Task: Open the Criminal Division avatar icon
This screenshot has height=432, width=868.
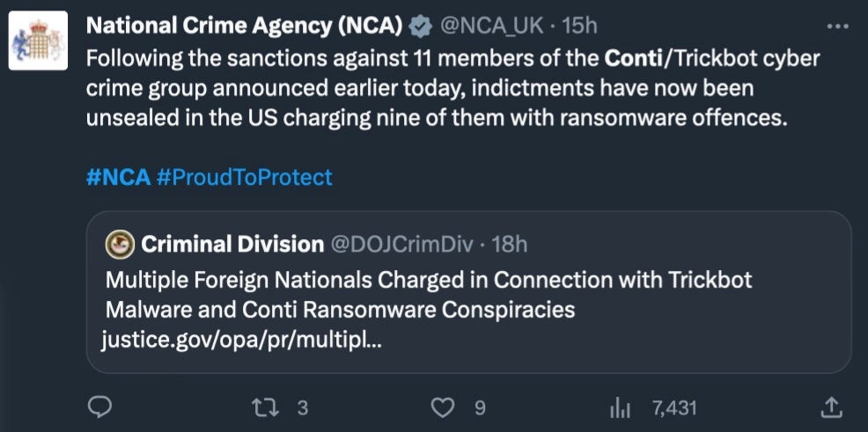Action: pos(120,244)
